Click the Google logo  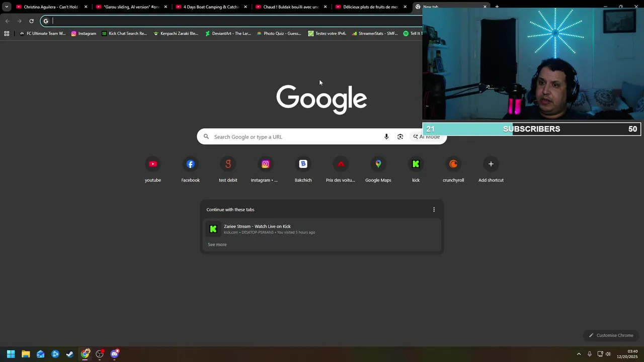point(321,99)
